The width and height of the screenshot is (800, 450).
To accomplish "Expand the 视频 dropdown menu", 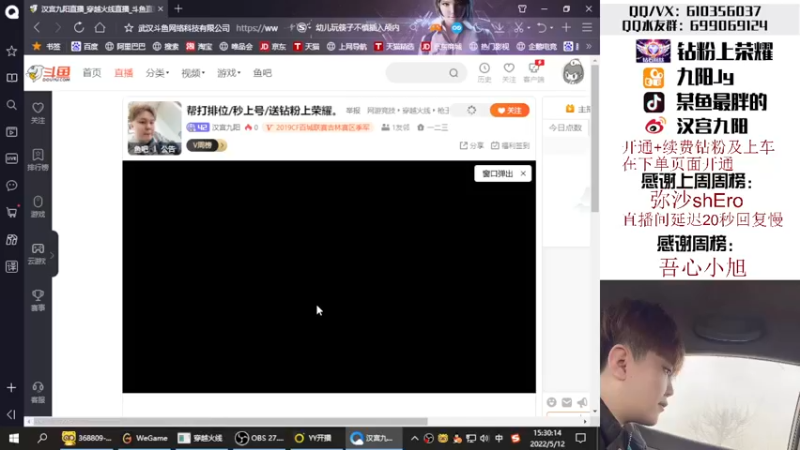I will (x=193, y=73).
